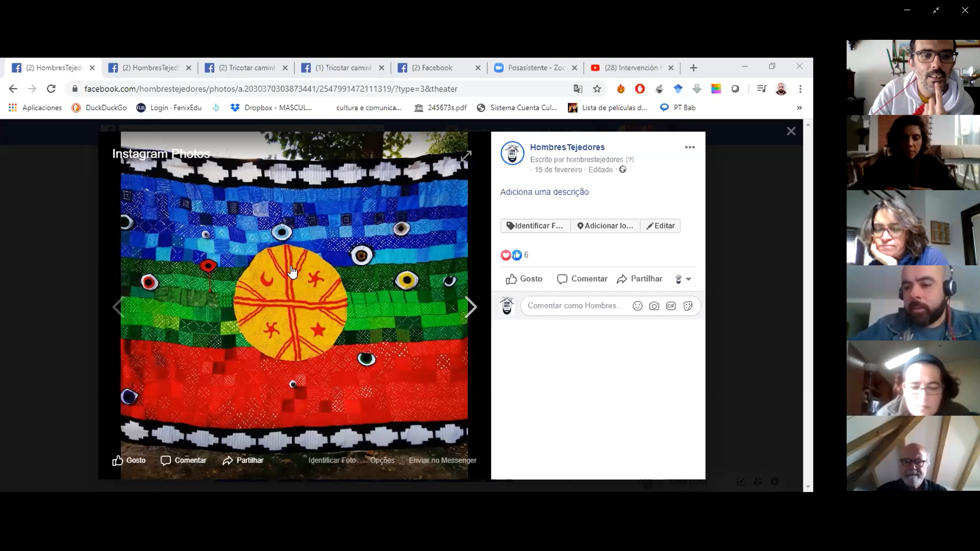Click Comentar in the right panel
The height and width of the screenshot is (551, 980).
[x=582, y=279]
